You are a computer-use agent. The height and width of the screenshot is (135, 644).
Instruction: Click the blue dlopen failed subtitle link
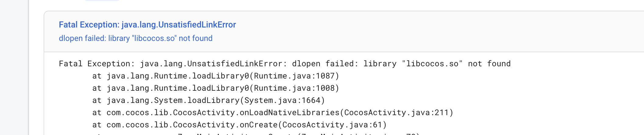coord(135,38)
